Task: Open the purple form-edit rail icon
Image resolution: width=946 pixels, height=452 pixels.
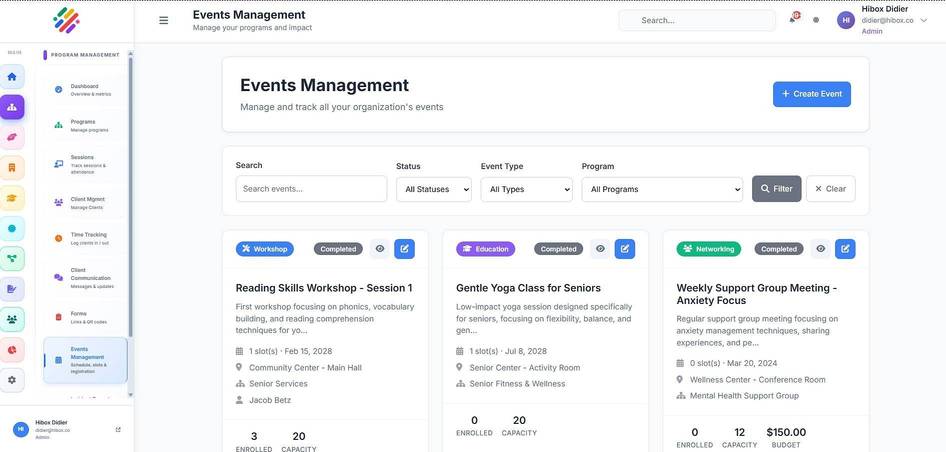Action: [12, 289]
